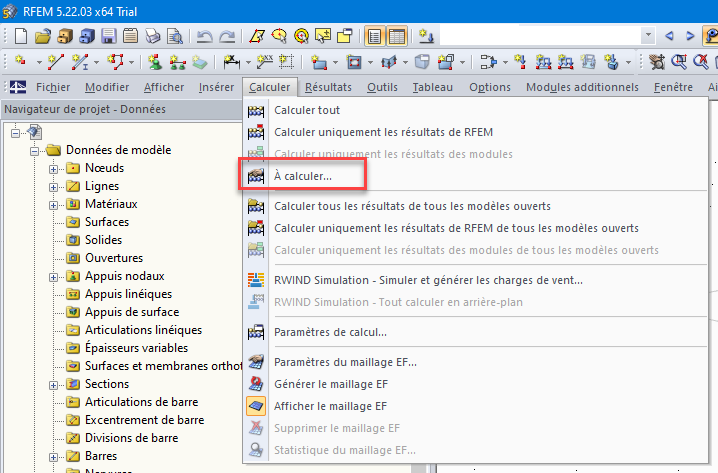The width and height of the screenshot is (718, 473).
Task: Click the blue drawers block manager icon
Action: [x=87, y=36]
